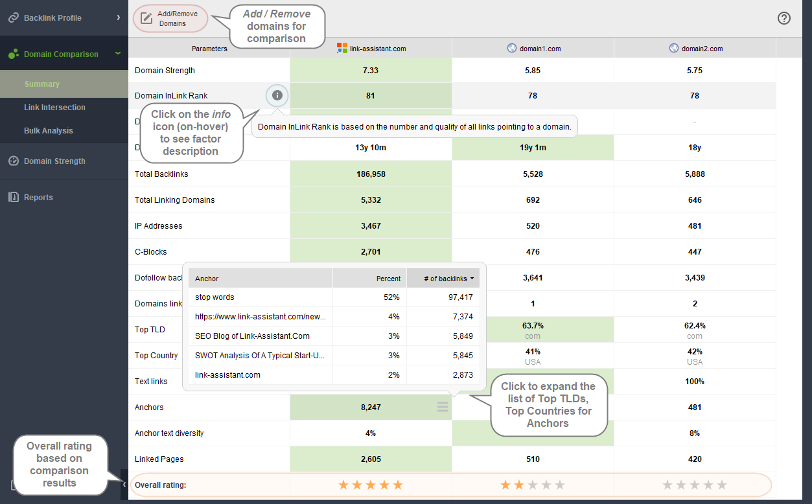Click the Add/Remove Domains button
The width and height of the screenshot is (812, 504).
[x=170, y=18]
